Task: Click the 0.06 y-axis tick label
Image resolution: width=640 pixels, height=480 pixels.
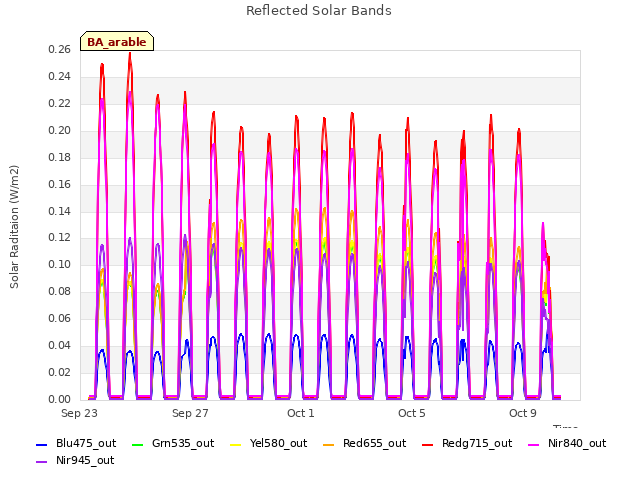Action: (59, 318)
